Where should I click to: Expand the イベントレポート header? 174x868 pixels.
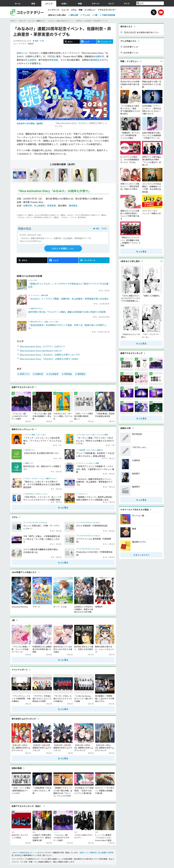click(21, 670)
